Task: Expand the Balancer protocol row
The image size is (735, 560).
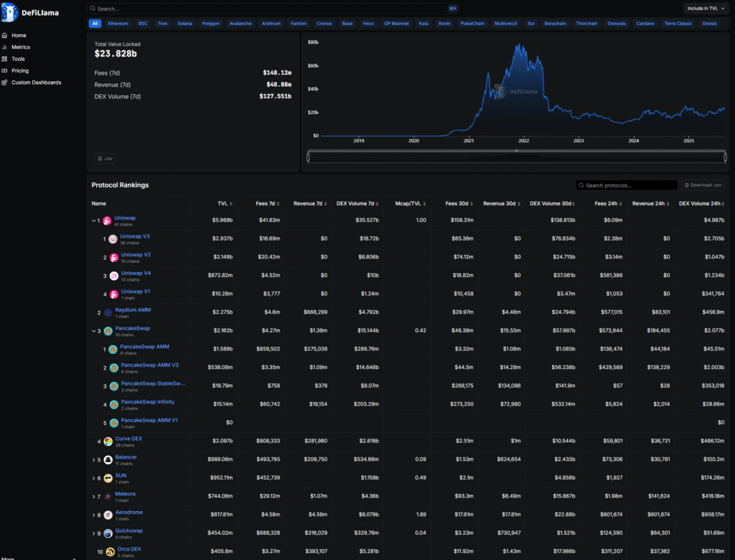Action: [93, 460]
